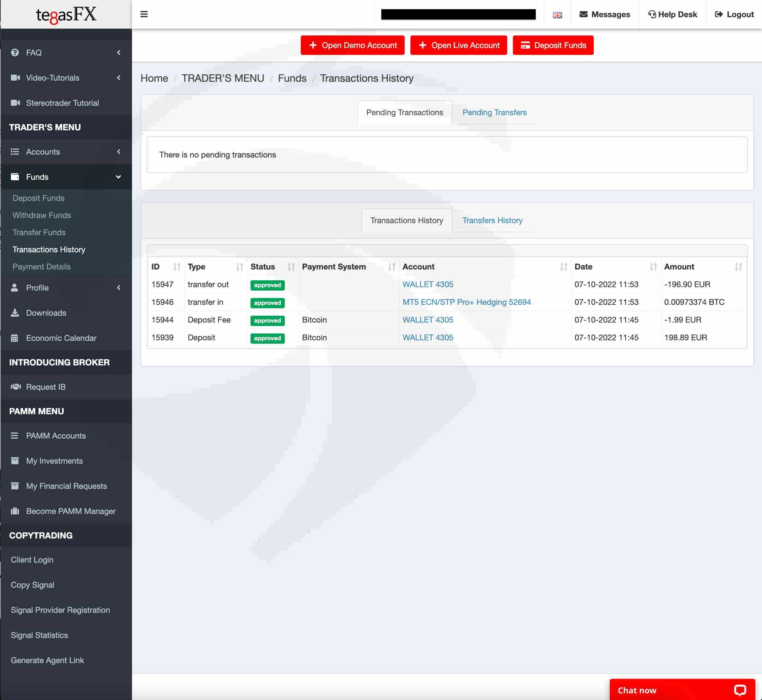This screenshot has width=762, height=700.
Task: Open Signal Statistics in the sidebar
Action: (39, 635)
